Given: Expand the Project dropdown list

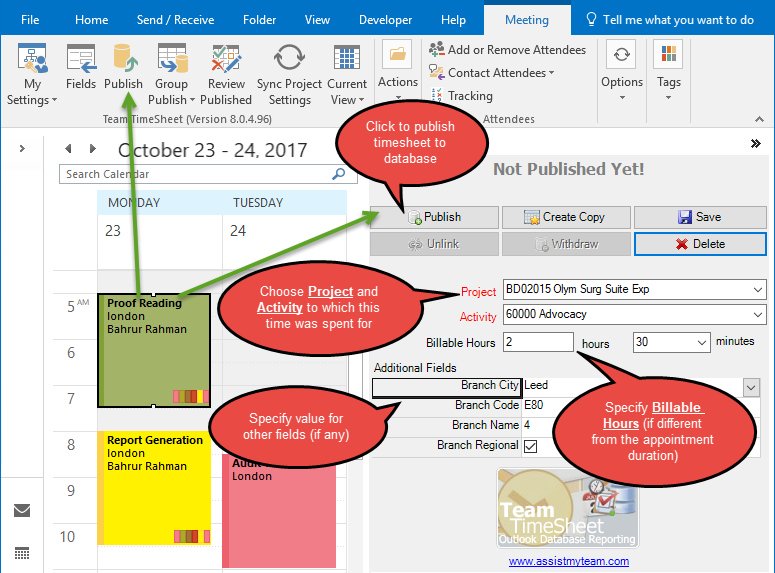Looking at the screenshot, I should pos(756,290).
